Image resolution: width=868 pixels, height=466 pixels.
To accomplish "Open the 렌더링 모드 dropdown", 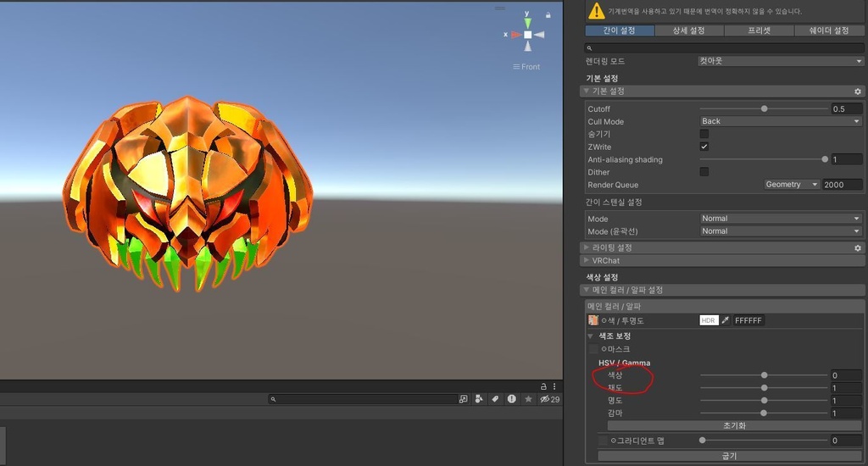I will coord(781,61).
